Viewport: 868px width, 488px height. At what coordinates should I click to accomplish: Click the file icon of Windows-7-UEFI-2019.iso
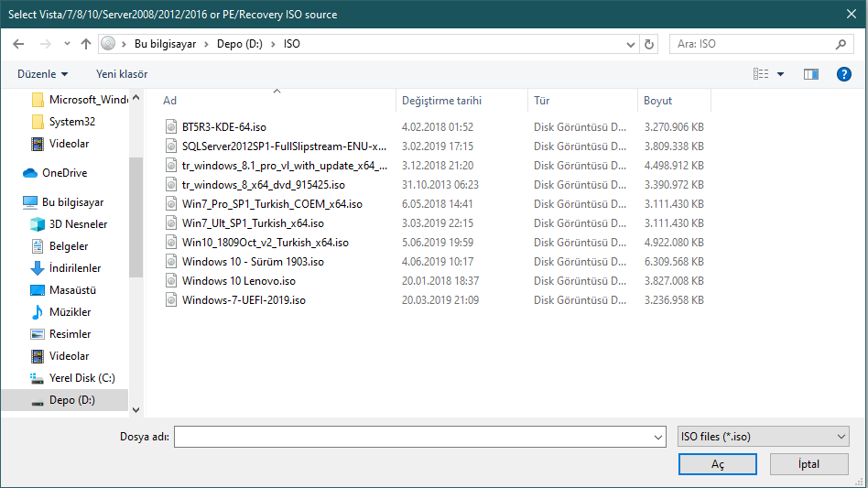coord(171,300)
